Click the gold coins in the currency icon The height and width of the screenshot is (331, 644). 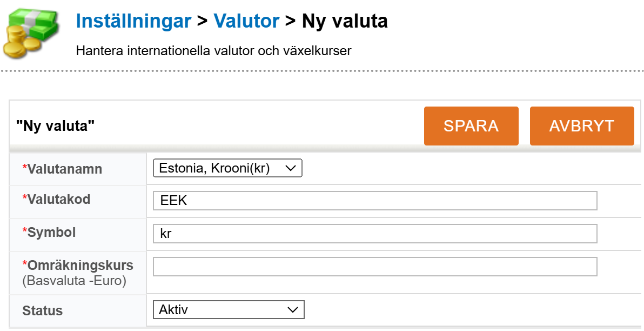16,46
